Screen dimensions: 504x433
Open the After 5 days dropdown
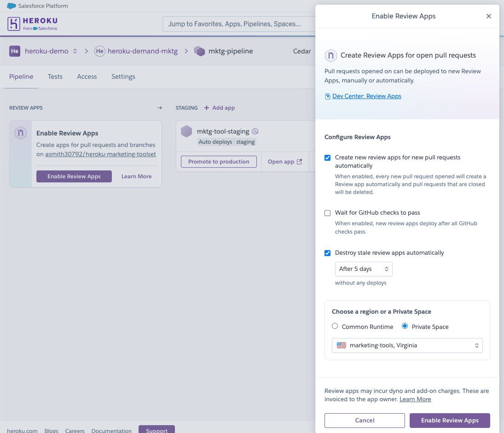coord(364,269)
